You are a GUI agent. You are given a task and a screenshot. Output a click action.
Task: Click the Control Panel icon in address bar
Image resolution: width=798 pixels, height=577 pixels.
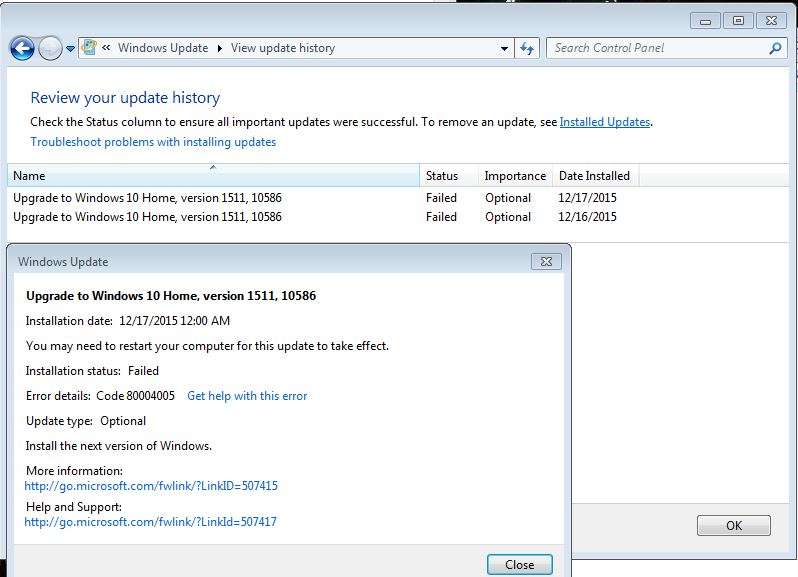89,48
